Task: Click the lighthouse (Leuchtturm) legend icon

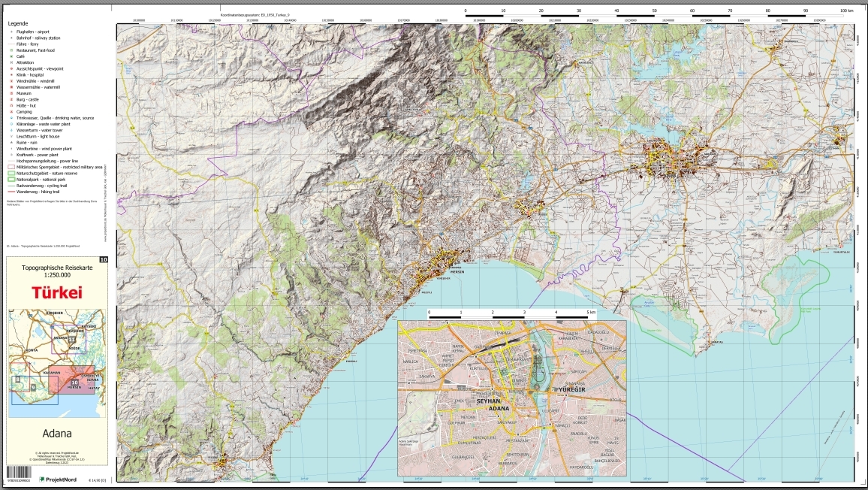Action: tap(11, 136)
